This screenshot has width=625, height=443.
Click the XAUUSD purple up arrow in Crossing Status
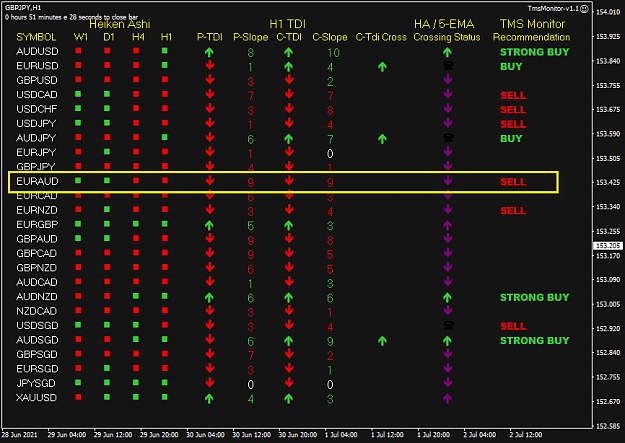point(447,398)
